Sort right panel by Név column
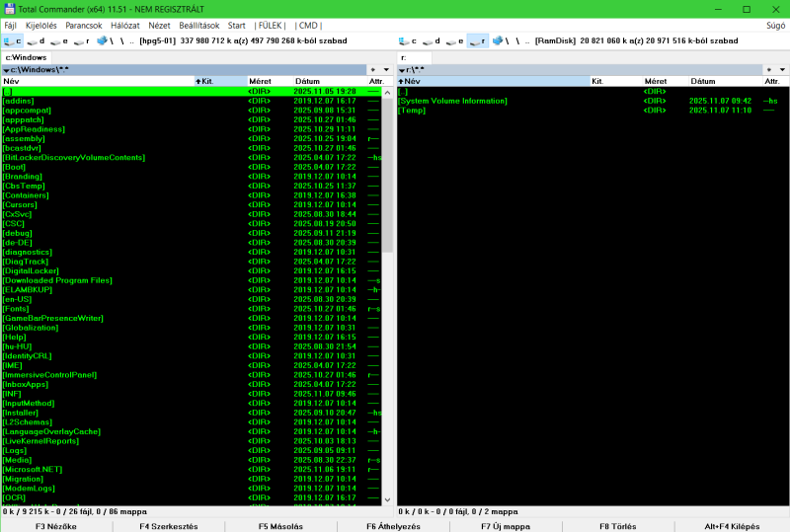The image size is (790, 532). (493, 81)
